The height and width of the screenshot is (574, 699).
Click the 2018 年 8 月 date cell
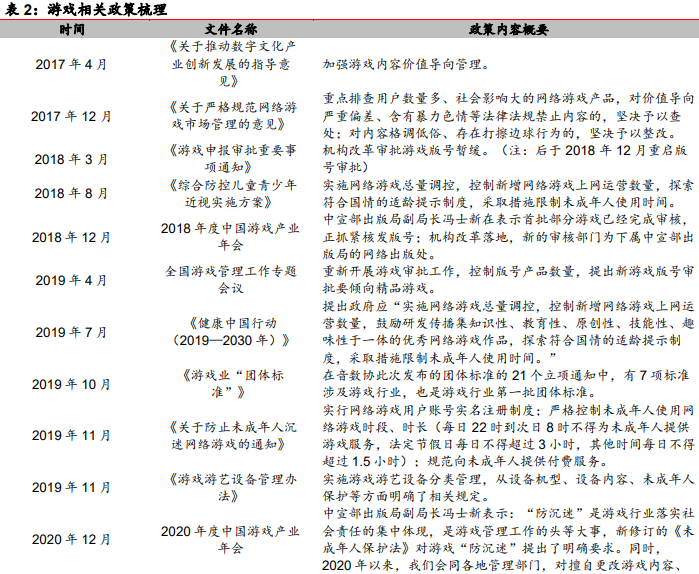coord(71,193)
